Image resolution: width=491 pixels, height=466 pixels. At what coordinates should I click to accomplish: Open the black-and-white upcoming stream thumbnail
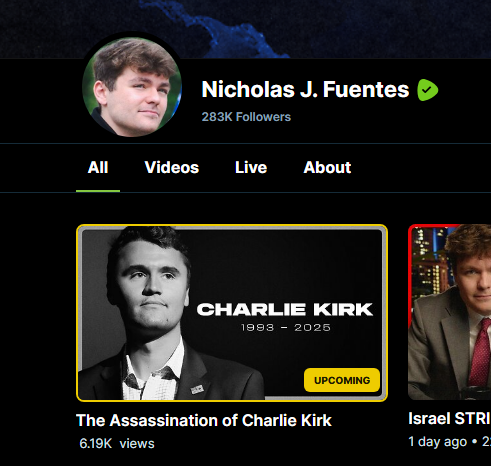pos(232,313)
